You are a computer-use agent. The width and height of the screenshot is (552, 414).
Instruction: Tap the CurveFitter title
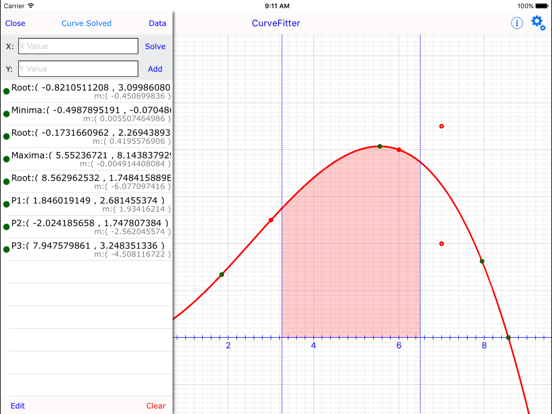tap(276, 23)
